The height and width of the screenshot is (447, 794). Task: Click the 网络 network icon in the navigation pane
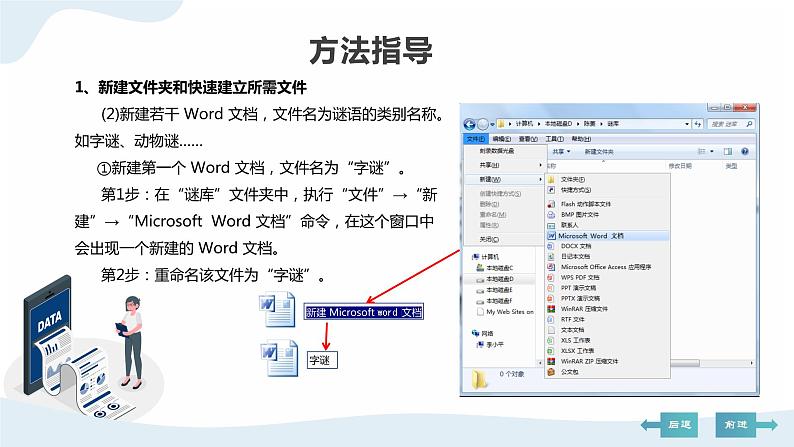point(476,332)
